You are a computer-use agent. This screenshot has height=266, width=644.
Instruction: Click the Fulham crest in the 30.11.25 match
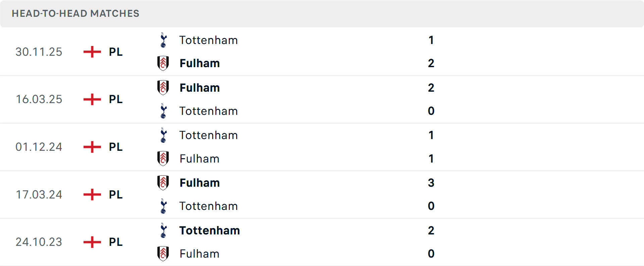[x=163, y=63]
